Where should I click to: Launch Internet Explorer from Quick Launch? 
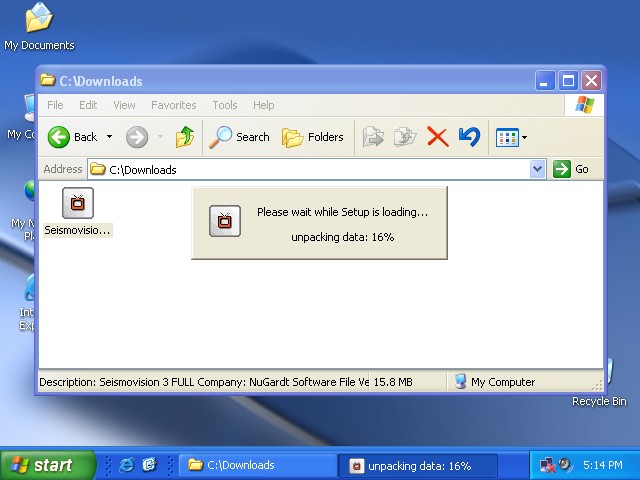tap(127, 465)
